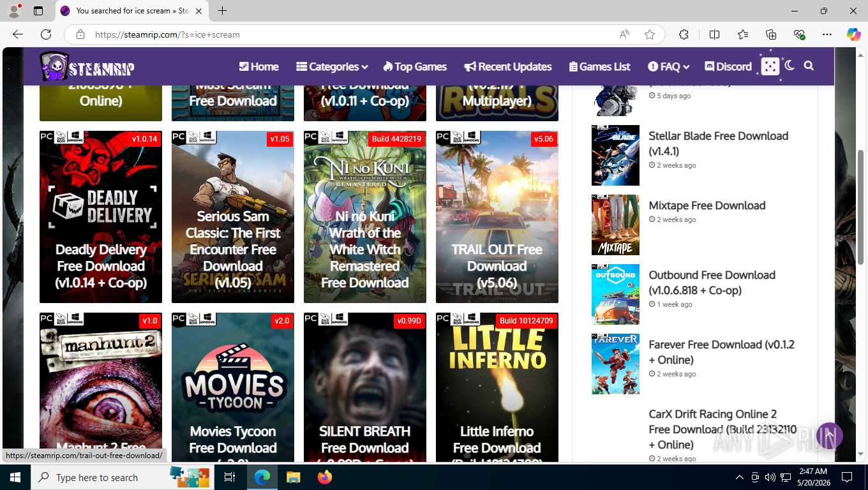
Task: Open File Explorer from taskbar
Action: pyautogui.click(x=293, y=477)
